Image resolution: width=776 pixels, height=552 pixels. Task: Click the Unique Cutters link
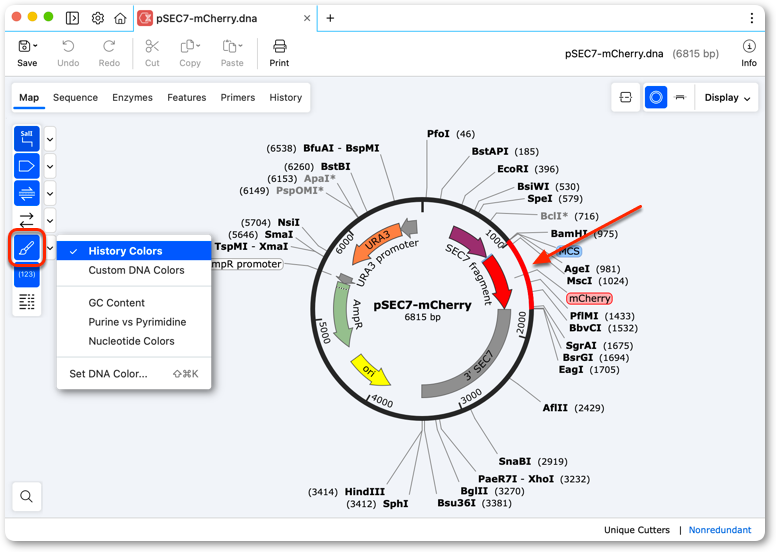pos(636,530)
